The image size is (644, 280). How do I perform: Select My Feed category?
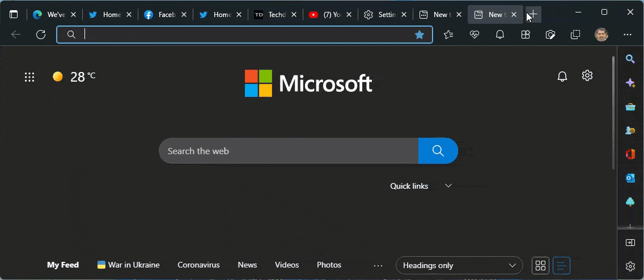(x=63, y=265)
